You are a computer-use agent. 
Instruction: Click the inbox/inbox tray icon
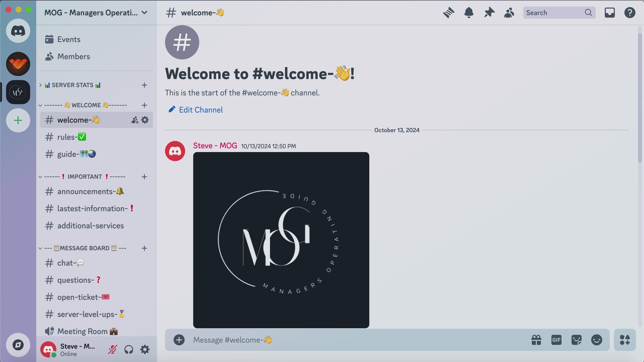[x=610, y=12]
